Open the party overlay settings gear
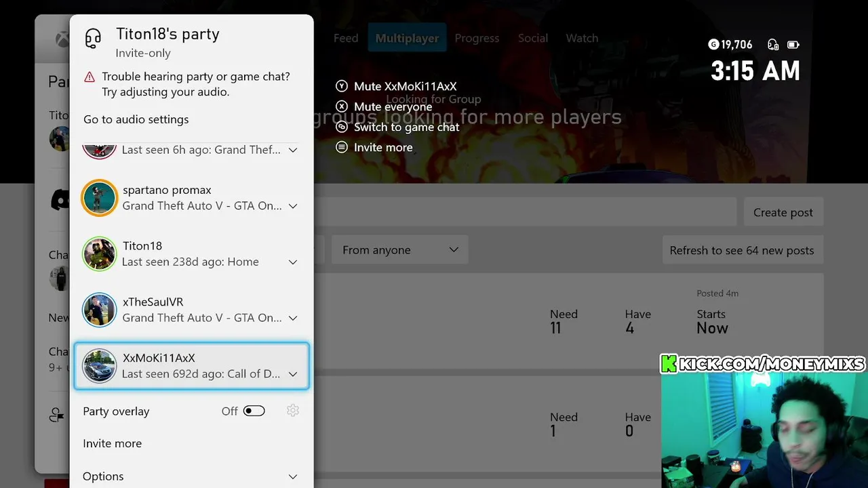This screenshot has height=488, width=868. [x=293, y=411]
